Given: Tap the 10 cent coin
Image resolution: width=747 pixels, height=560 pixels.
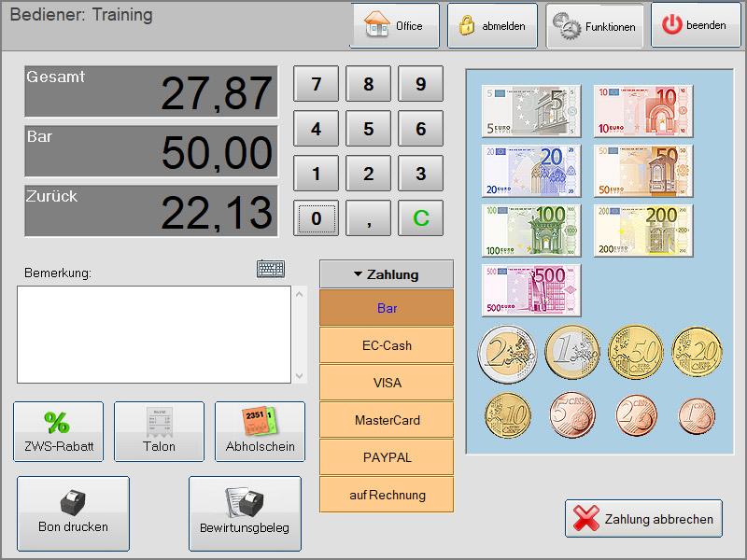Looking at the screenshot, I should pyautogui.click(x=507, y=415).
